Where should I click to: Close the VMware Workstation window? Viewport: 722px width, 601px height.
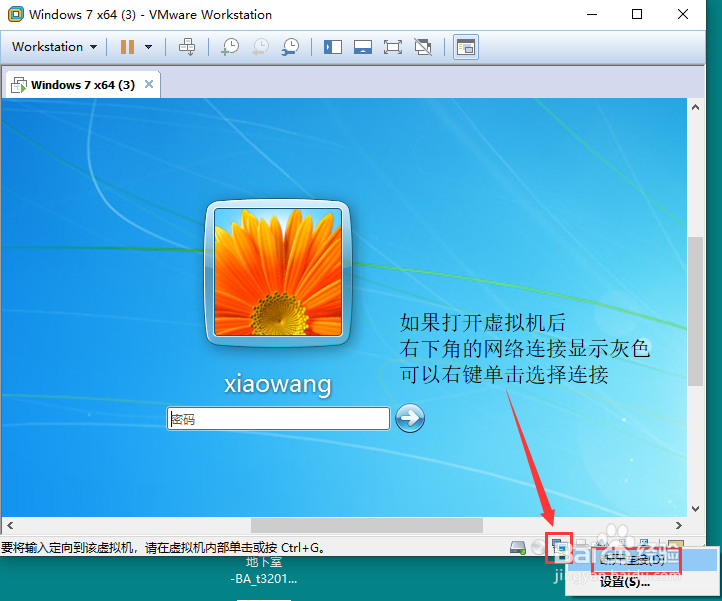pyautogui.click(x=683, y=14)
